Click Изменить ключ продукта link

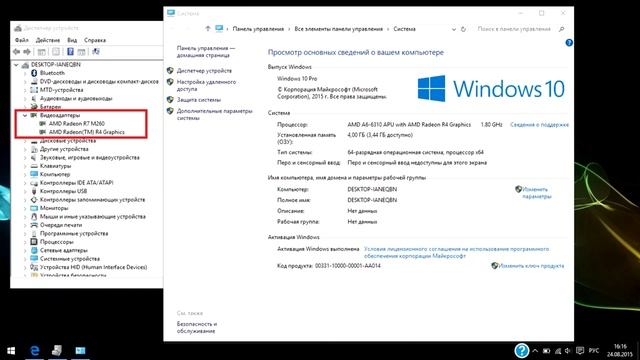point(531,266)
